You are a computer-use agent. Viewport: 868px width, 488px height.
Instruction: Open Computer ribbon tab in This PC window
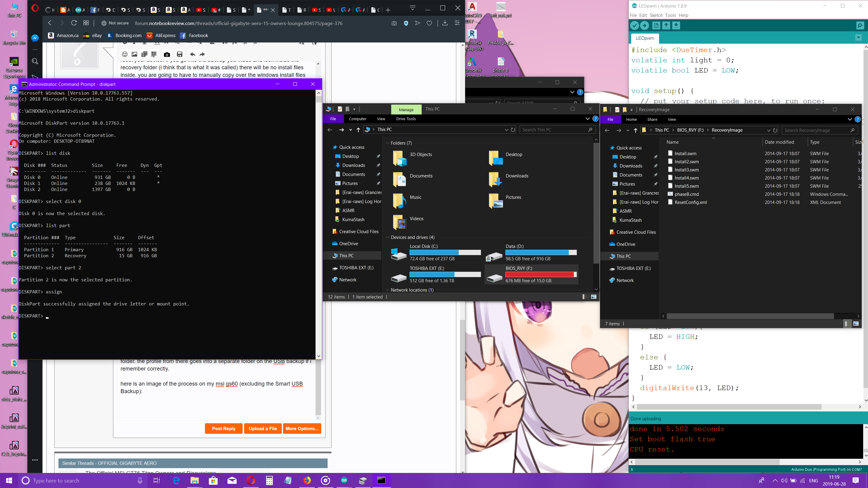[357, 119]
